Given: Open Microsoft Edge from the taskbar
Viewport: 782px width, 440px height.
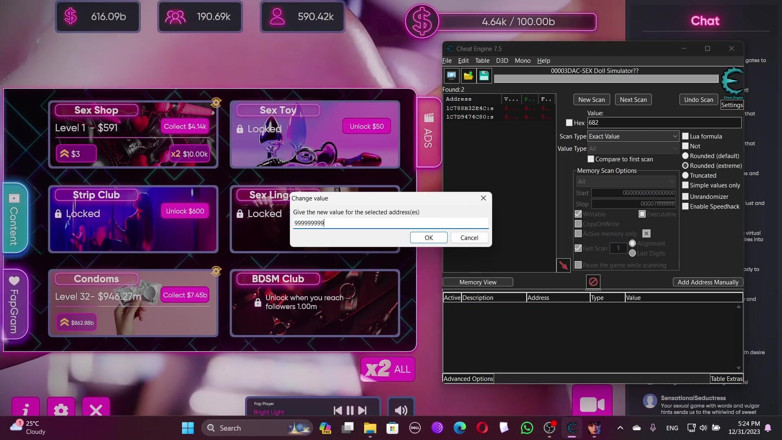Looking at the screenshot, I should [459, 428].
